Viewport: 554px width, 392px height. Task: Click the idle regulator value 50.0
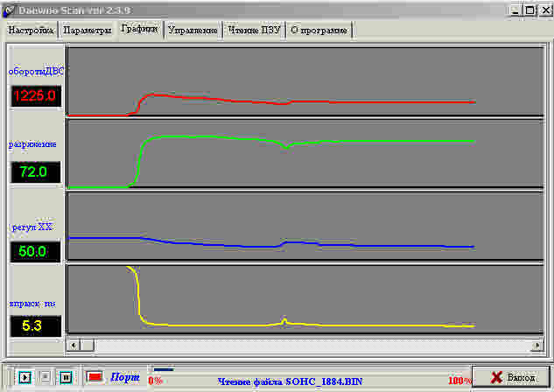pyautogui.click(x=35, y=252)
